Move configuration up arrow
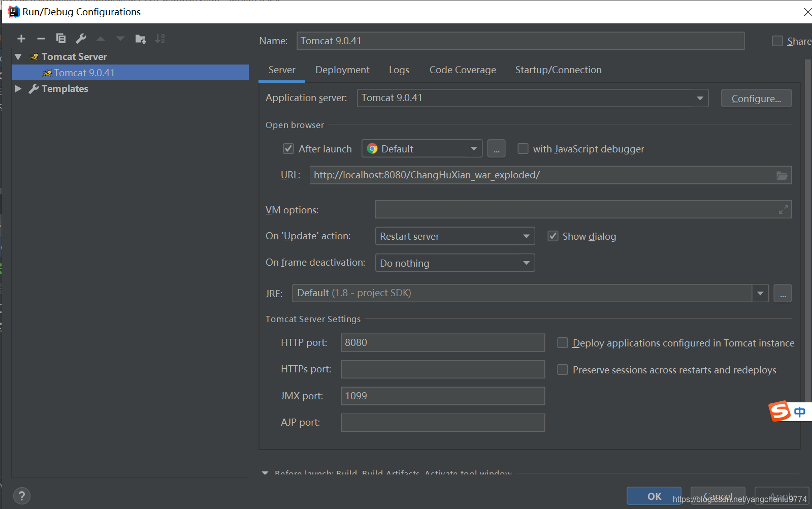Screen dimensions: 812x509 [101, 39]
